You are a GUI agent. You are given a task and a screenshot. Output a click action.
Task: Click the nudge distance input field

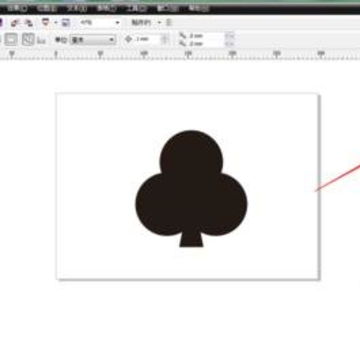[147, 39]
